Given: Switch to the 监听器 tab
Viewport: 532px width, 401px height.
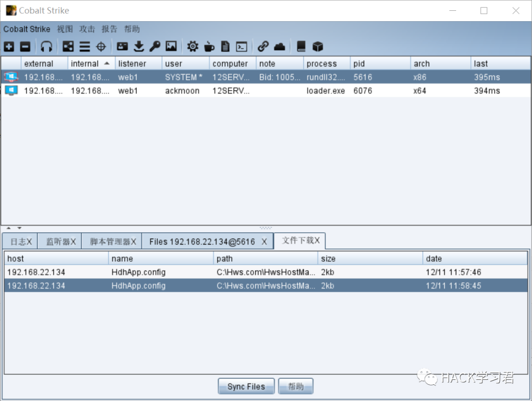Looking at the screenshot, I should [x=60, y=242].
